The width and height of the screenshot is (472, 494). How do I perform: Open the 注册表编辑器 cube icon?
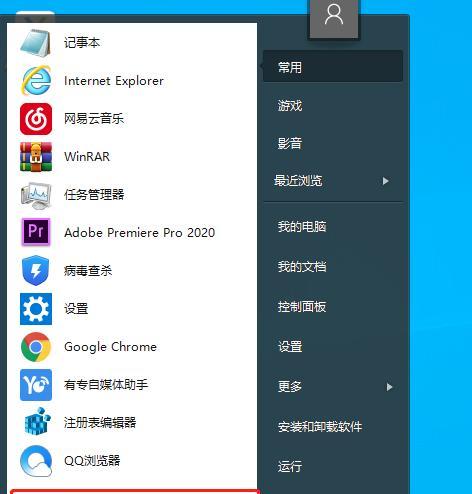37,422
